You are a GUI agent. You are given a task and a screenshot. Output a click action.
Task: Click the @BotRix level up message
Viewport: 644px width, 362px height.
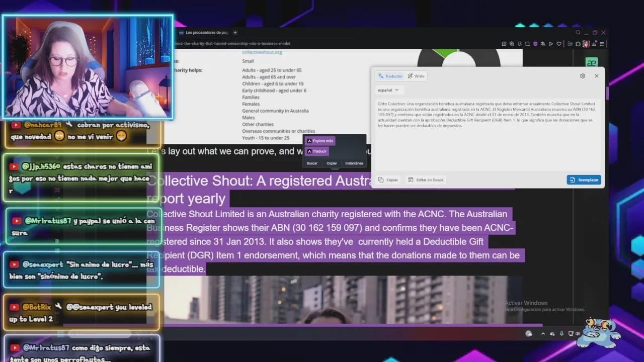coord(81,313)
